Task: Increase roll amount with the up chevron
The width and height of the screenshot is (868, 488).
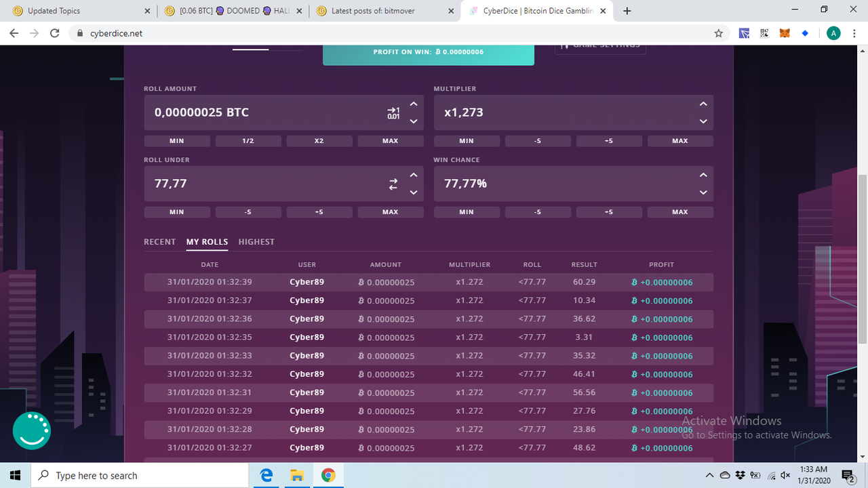Action: pos(414,104)
